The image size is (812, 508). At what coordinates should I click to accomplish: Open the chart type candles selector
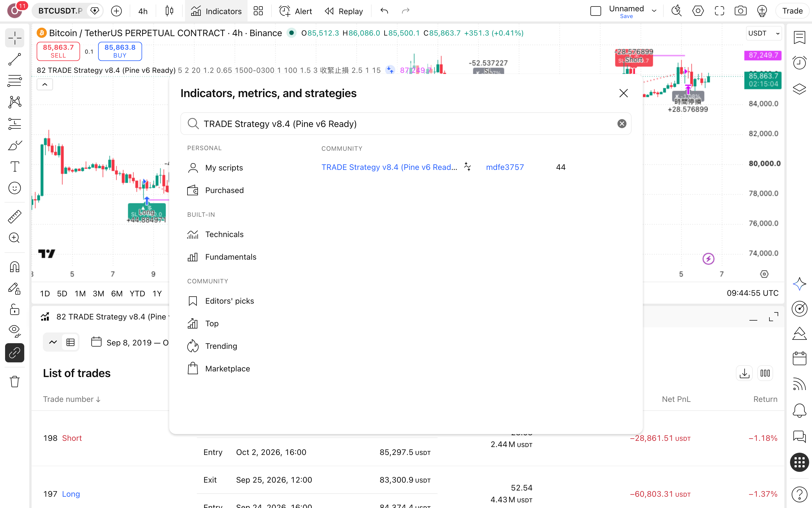point(169,11)
